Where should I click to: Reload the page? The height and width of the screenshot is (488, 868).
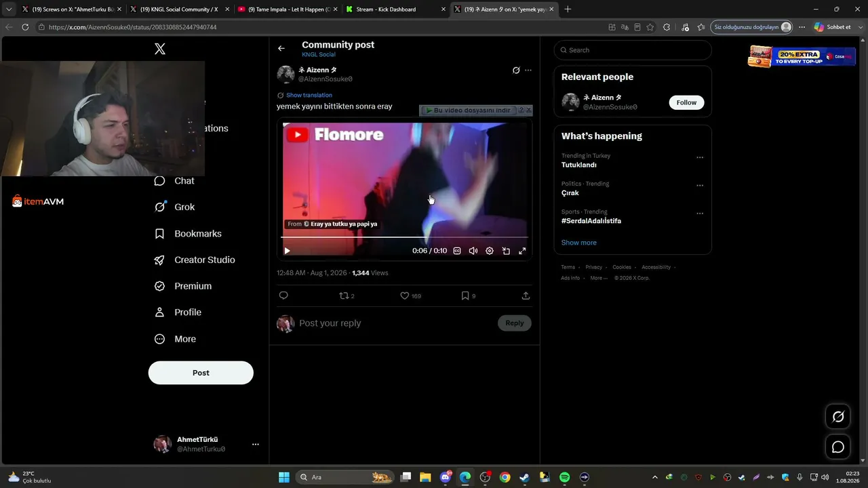[x=25, y=27]
